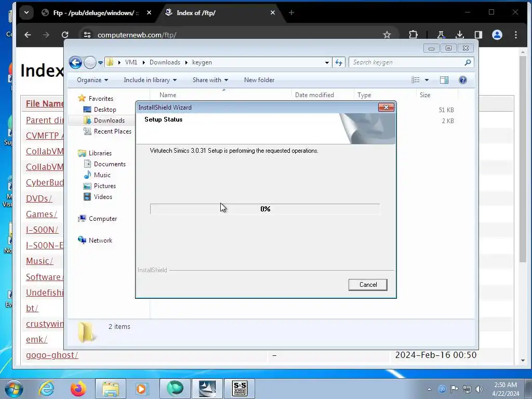Refresh the keygen folder view
The image size is (532, 399).
pos(339,62)
